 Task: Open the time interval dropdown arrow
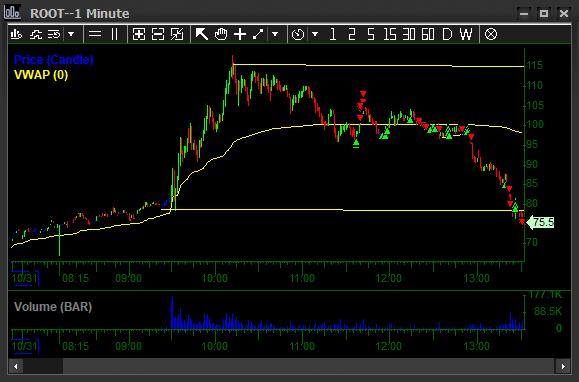[x=315, y=34]
